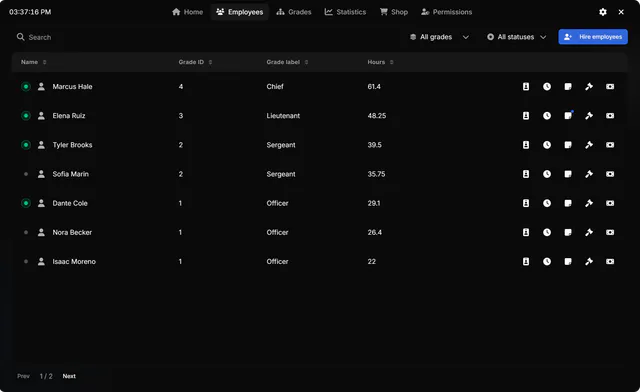640x392 pixels.
Task: Click the money icon for Elena Ruiz
Action: click(x=610, y=116)
